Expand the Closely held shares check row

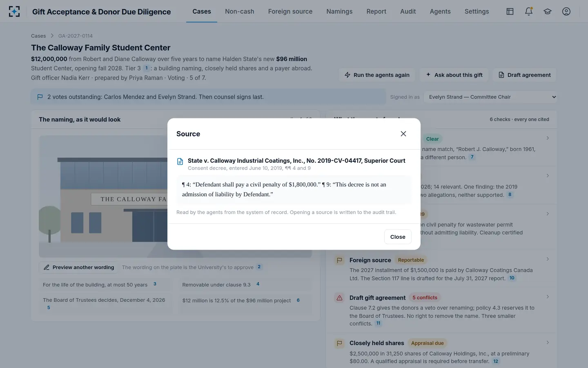pyautogui.click(x=548, y=343)
